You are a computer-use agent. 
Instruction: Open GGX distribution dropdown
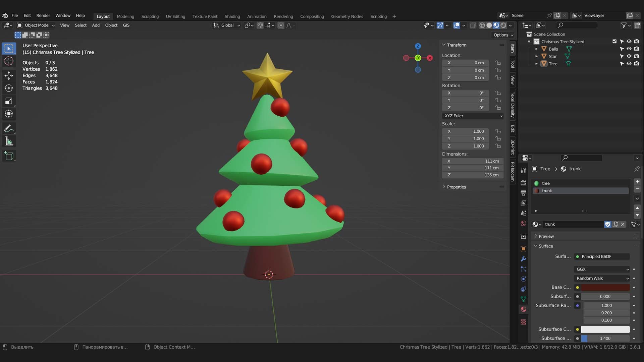(602, 269)
